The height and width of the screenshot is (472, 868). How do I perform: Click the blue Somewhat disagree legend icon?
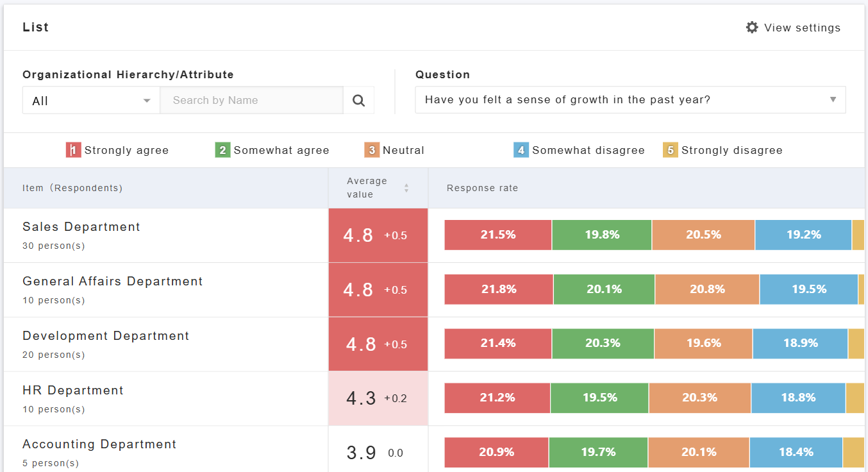click(521, 150)
